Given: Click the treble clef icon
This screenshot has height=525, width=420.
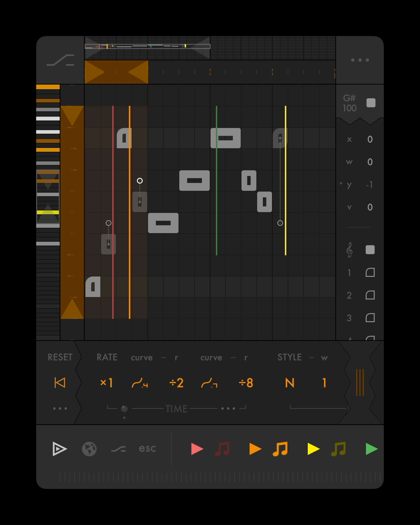Looking at the screenshot, I should coord(349,250).
